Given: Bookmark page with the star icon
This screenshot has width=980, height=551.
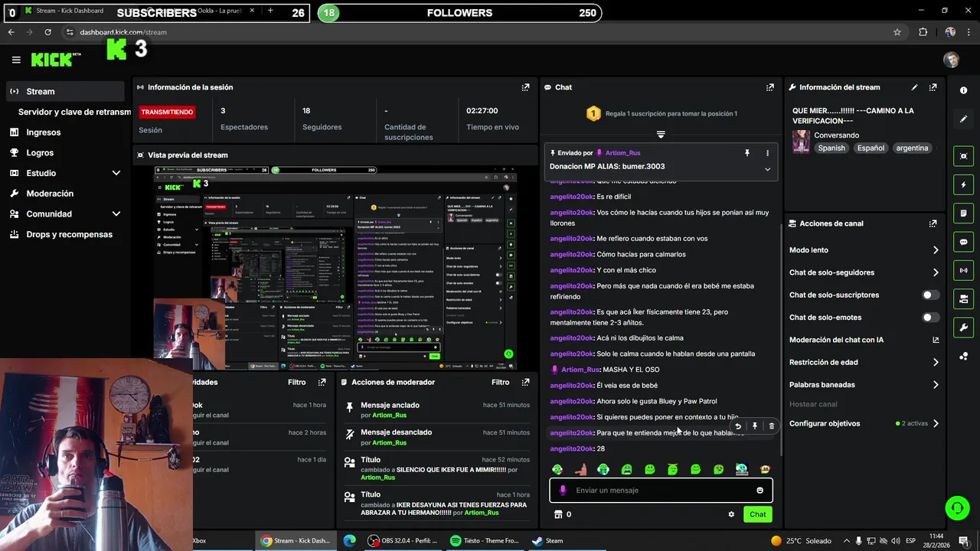Looking at the screenshot, I should click(897, 32).
